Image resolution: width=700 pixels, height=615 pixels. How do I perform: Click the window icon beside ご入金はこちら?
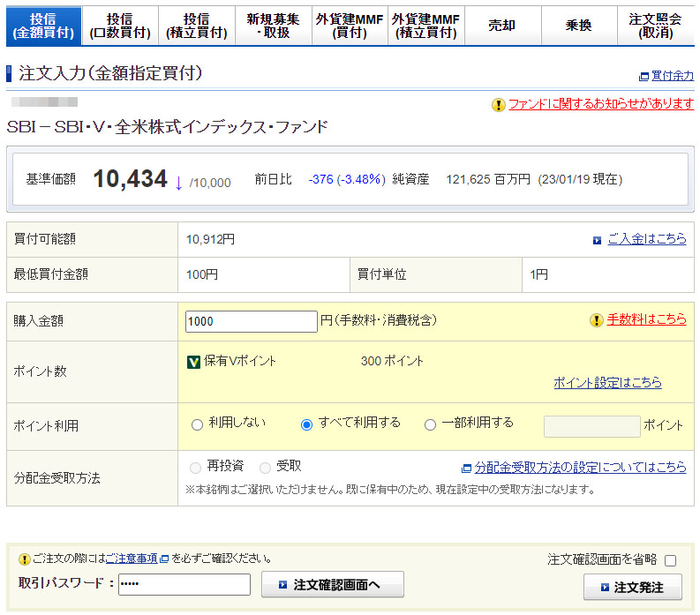[598, 240]
